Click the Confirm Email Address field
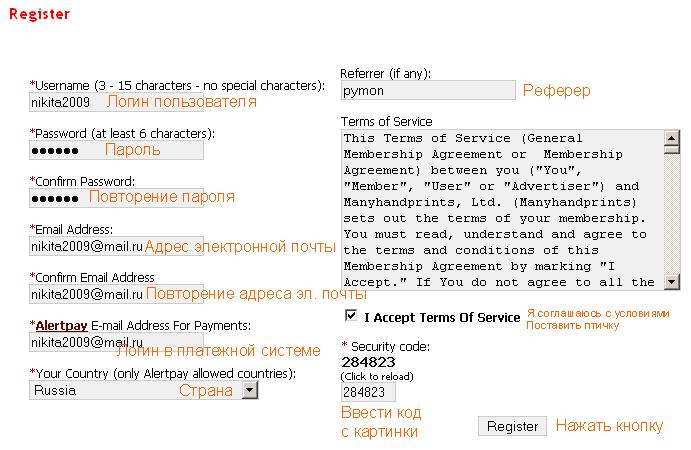The image size is (691, 450). (x=116, y=294)
